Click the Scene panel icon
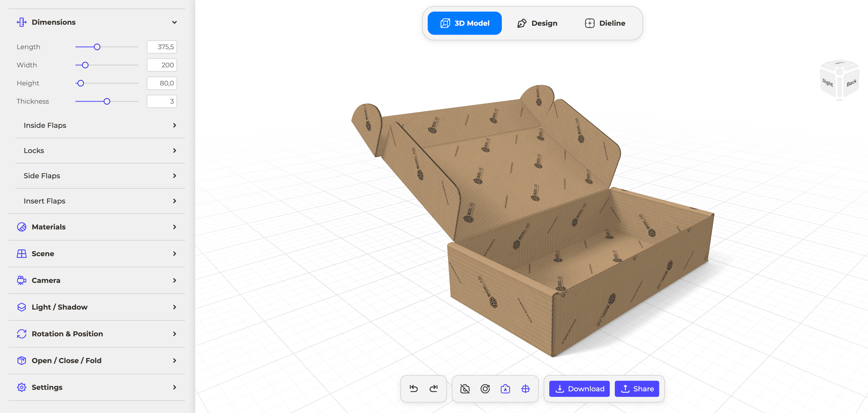 click(22, 254)
